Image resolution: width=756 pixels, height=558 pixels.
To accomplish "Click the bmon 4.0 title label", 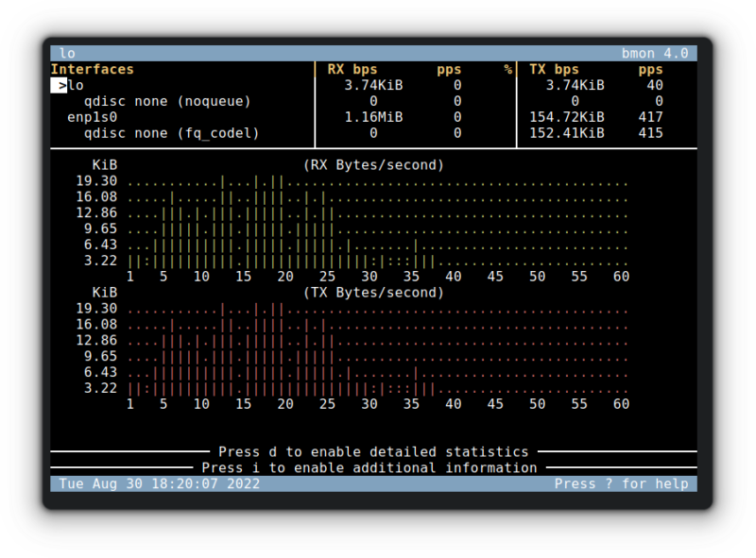I will coord(658,53).
